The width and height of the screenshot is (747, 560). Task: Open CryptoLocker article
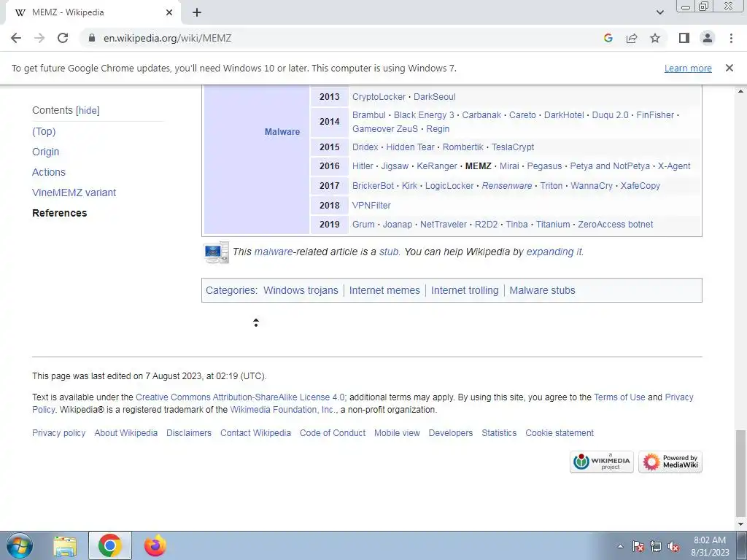pos(379,97)
